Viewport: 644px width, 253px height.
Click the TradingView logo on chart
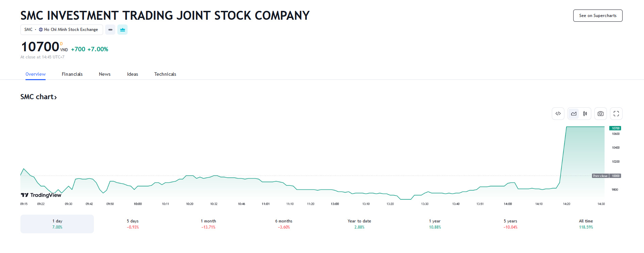[41, 195]
